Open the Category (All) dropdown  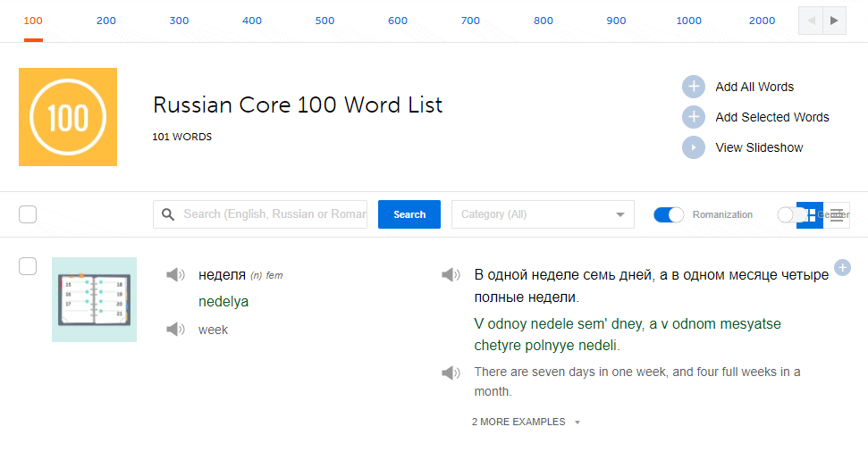[543, 214]
